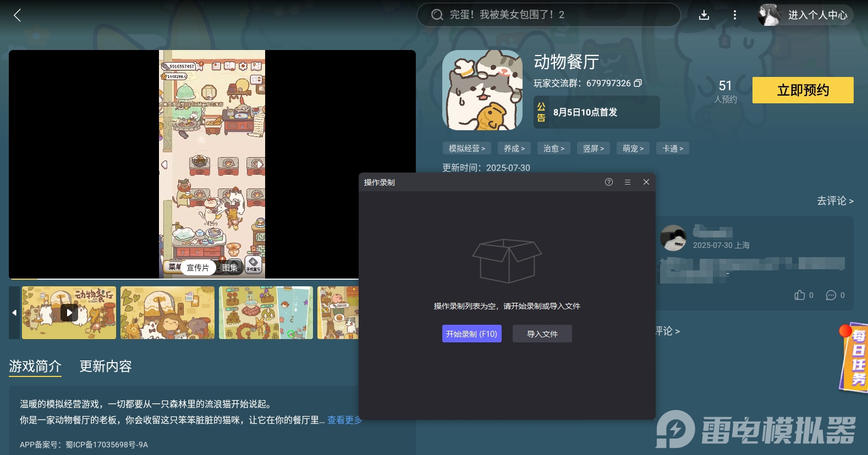Switch to 图集 gallery view
The width and height of the screenshot is (868, 455).
click(x=230, y=268)
